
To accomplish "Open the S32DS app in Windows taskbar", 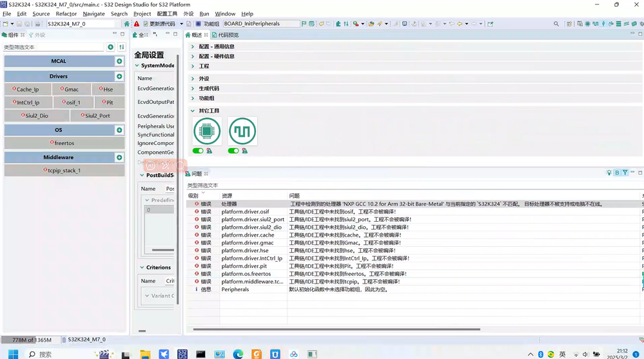I will [182, 354].
